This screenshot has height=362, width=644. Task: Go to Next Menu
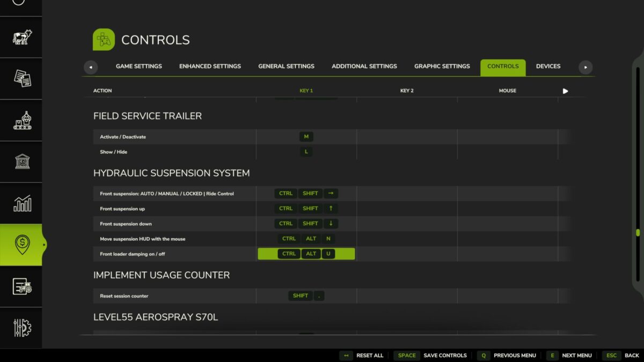569,356
